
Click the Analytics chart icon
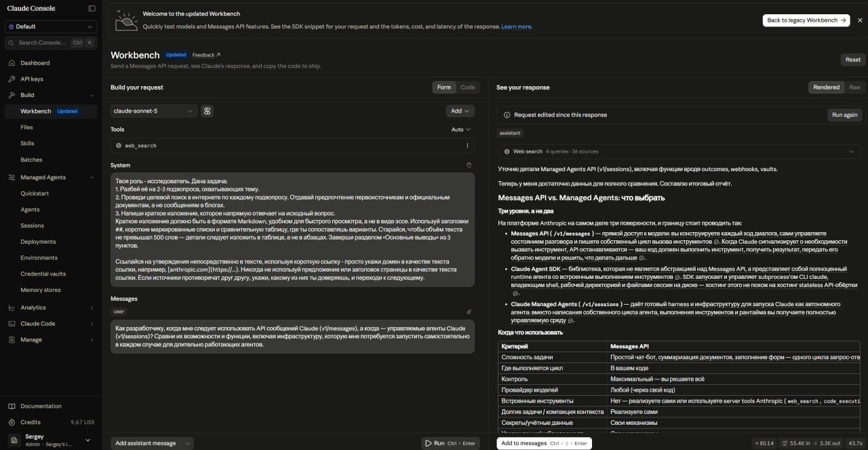[12, 307]
